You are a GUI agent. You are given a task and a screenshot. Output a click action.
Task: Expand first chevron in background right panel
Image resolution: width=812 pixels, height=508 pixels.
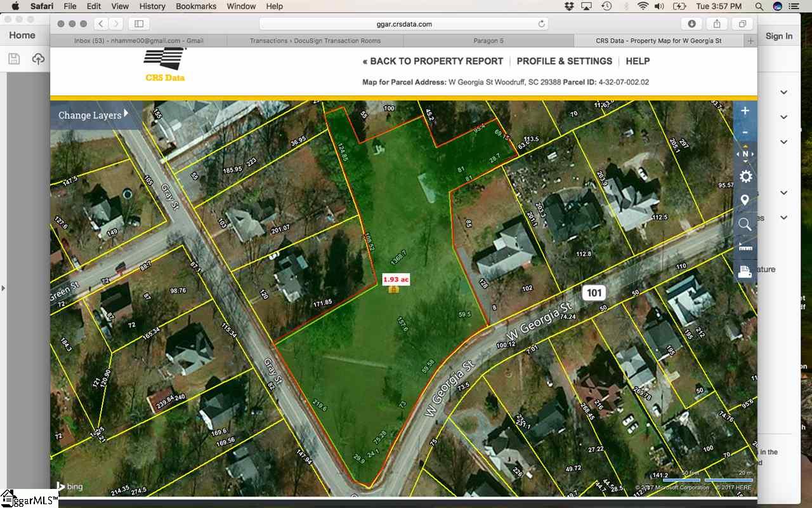784,92
